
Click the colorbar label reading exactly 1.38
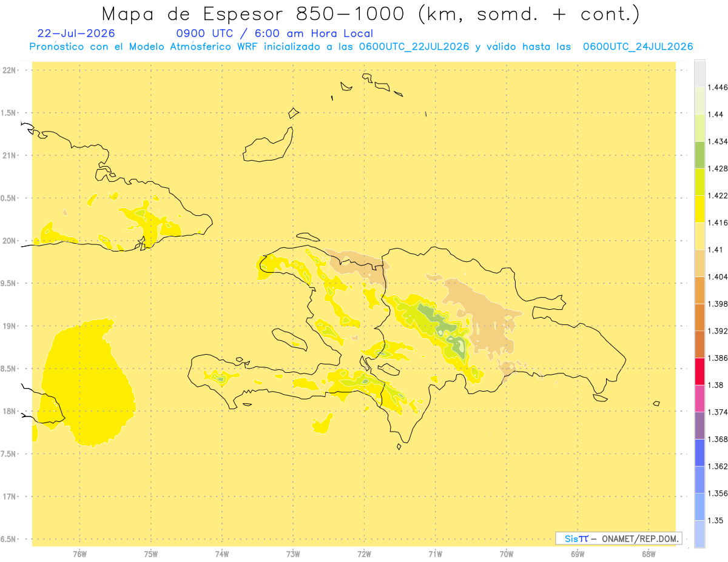click(715, 385)
